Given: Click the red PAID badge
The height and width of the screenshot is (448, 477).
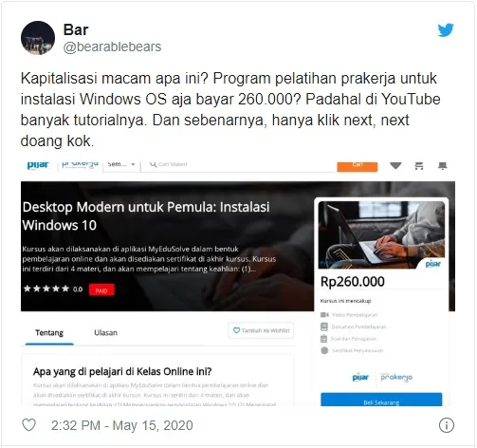Looking at the screenshot, I should pos(101,290).
